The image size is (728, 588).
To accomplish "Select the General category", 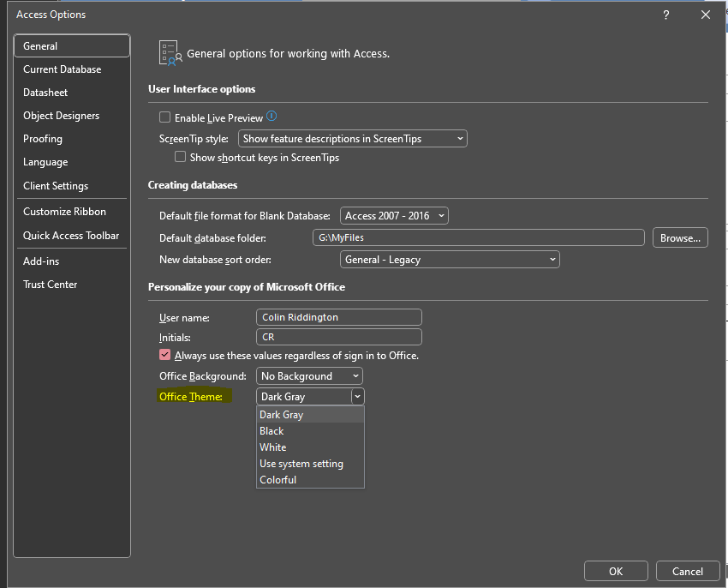I will pyautogui.click(x=72, y=46).
